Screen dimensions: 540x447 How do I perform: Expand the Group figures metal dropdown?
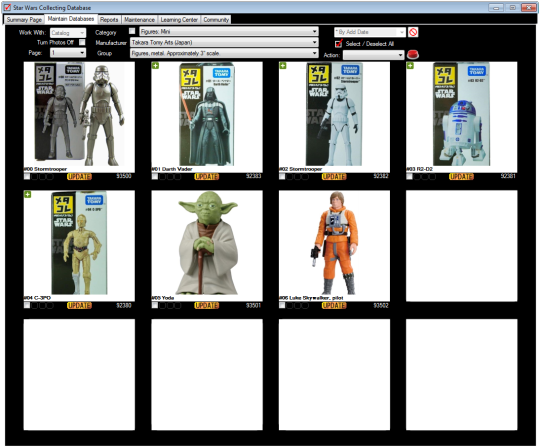(x=224, y=53)
